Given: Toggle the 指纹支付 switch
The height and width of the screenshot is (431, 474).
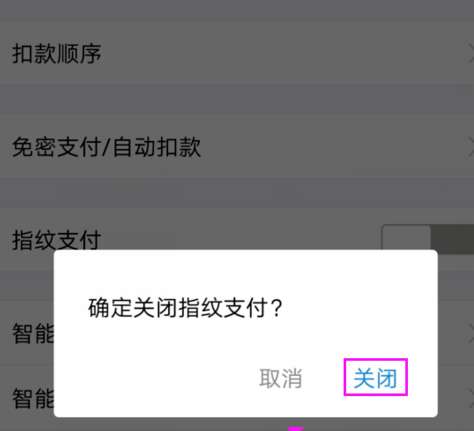Looking at the screenshot, I should (x=428, y=238).
